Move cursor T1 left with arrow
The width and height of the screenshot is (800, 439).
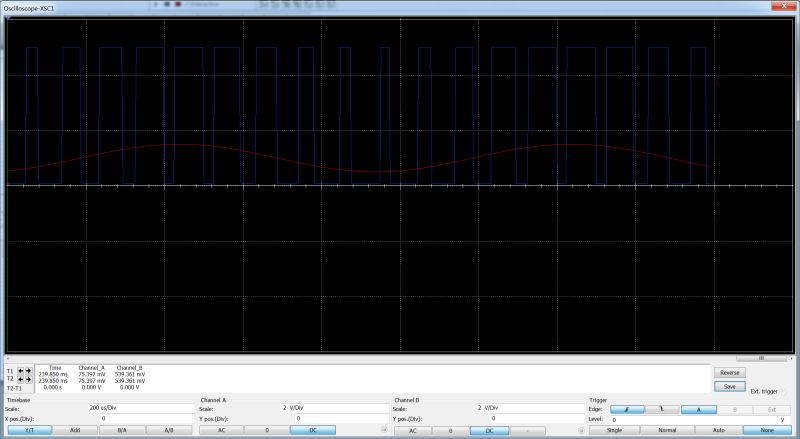click(21, 371)
